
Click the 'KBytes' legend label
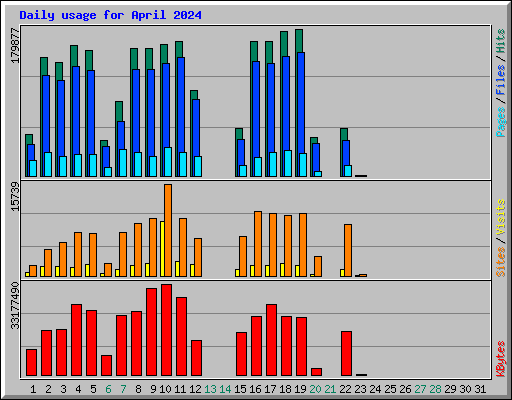coord(501,359)
